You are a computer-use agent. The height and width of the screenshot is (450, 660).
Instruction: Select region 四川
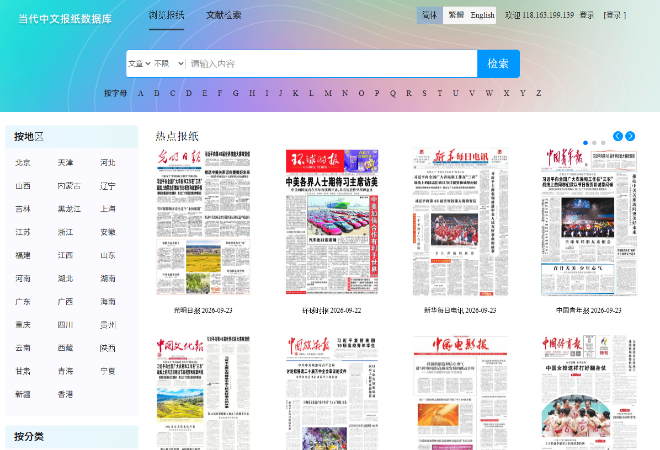pos(65,325)
